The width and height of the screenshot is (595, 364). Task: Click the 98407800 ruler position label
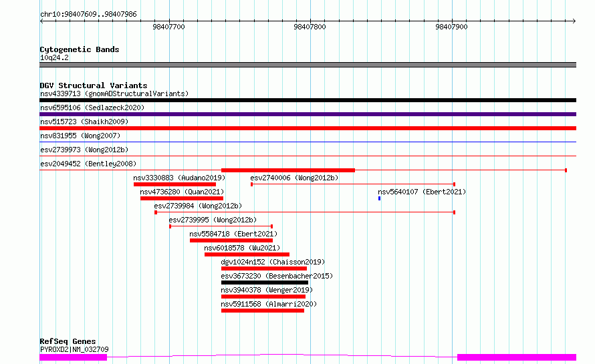[x=310, y=27]
